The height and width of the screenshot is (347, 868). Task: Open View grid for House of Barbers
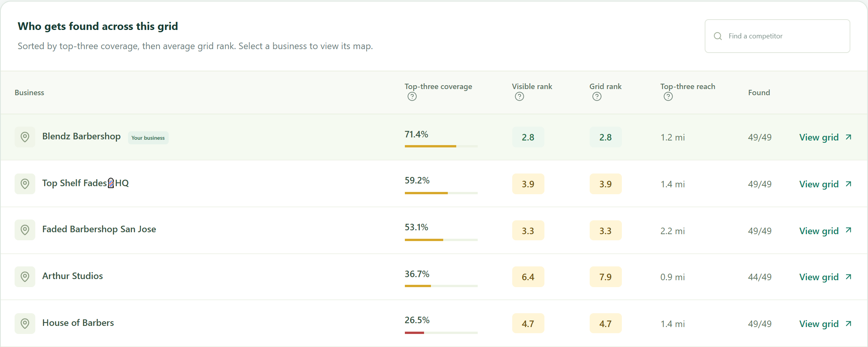825,324
